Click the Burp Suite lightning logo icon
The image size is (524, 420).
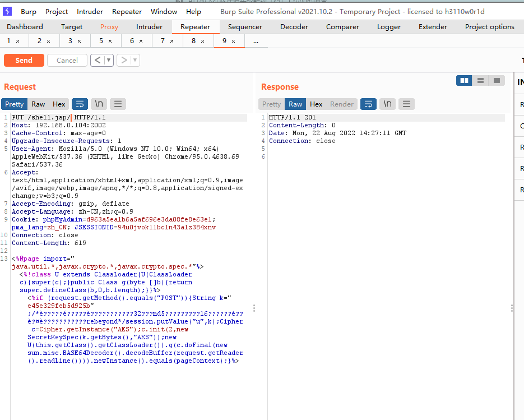7,11
